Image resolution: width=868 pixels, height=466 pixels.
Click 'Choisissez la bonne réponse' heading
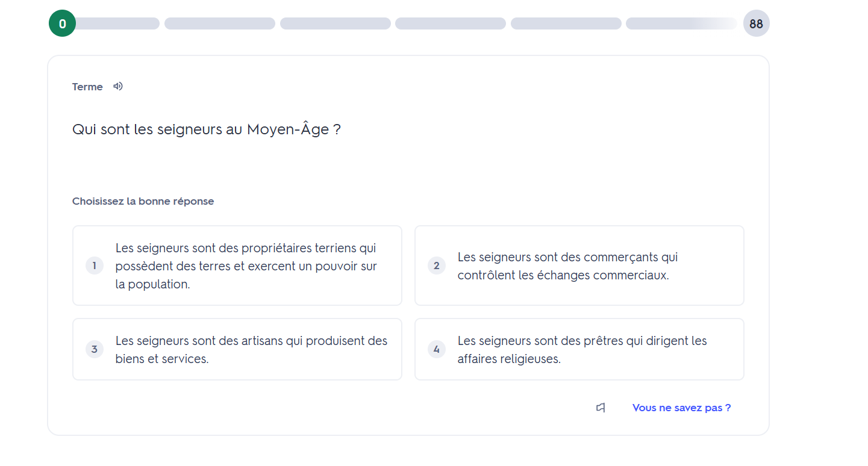click(143, 201)
